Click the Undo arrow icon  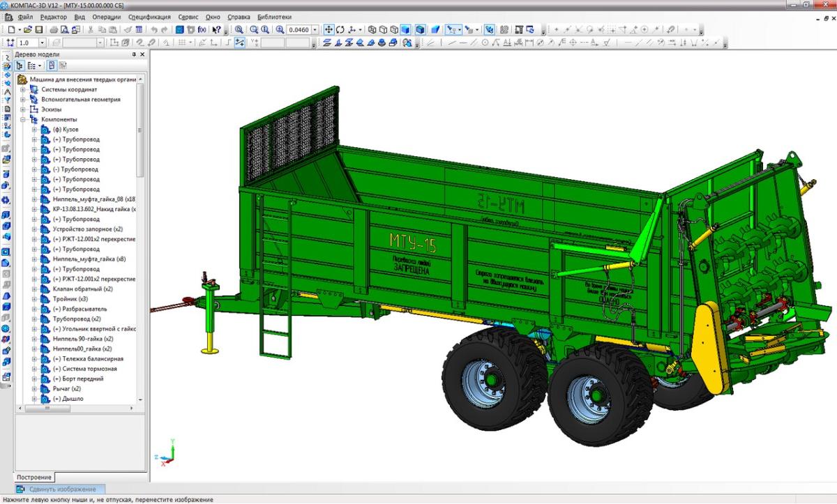point(153,30)
